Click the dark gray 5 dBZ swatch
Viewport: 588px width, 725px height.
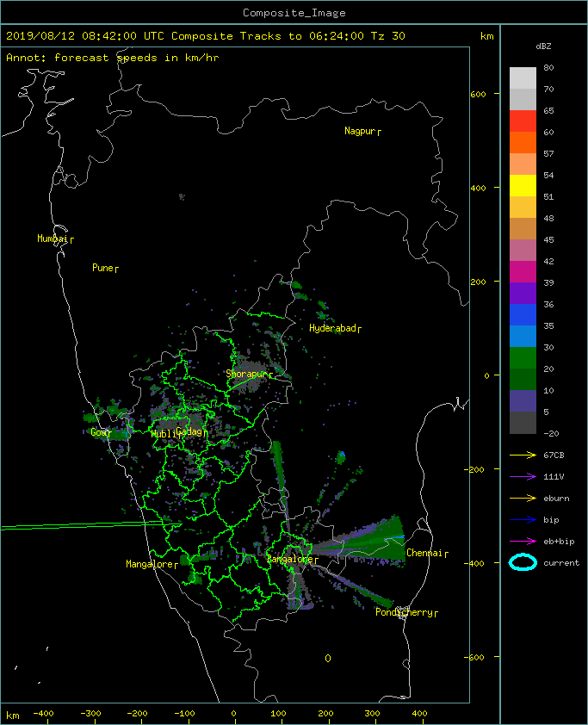point(523,422)
